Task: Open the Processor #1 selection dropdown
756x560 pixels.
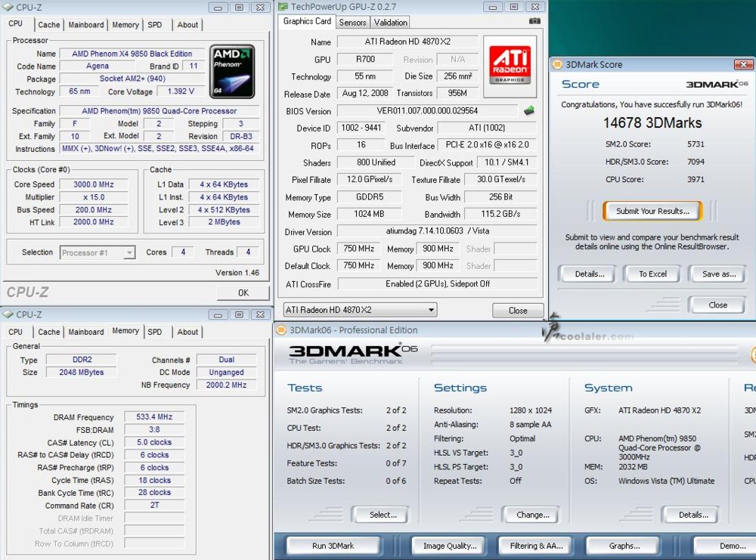Action: pos(98,252)
